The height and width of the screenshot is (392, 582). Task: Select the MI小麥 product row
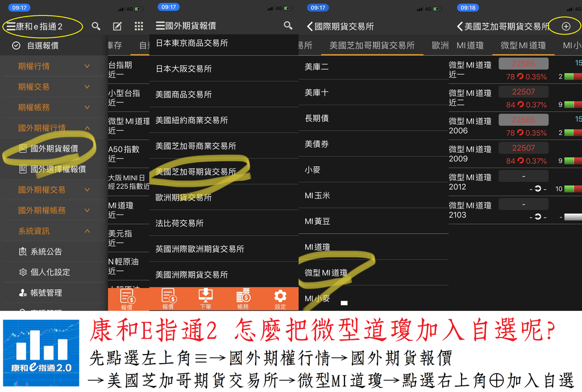374,299
